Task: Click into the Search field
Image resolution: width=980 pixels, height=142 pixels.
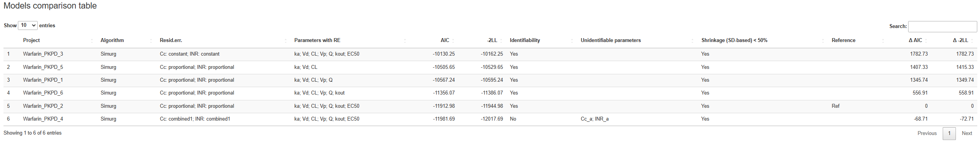Action: pyautogui.click(x=942, y=26)
